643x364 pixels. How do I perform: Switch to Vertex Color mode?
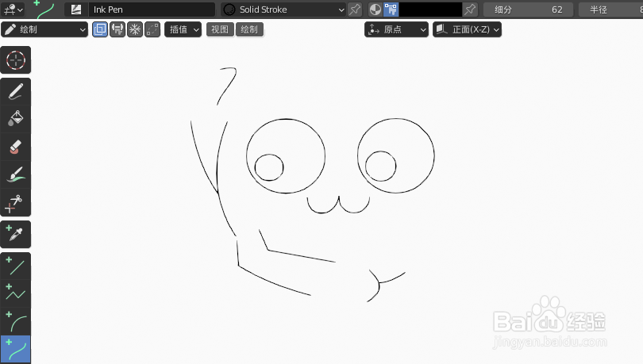(x=391, y=10)
